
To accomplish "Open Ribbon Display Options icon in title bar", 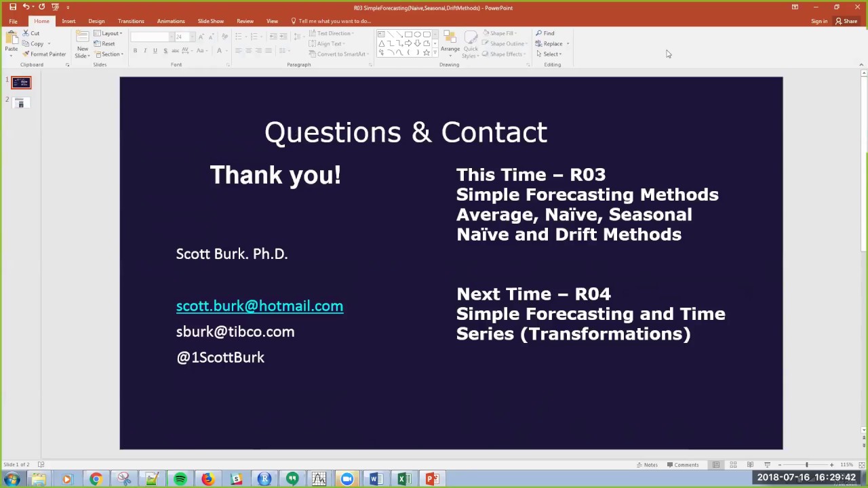I will click(795, 7).
